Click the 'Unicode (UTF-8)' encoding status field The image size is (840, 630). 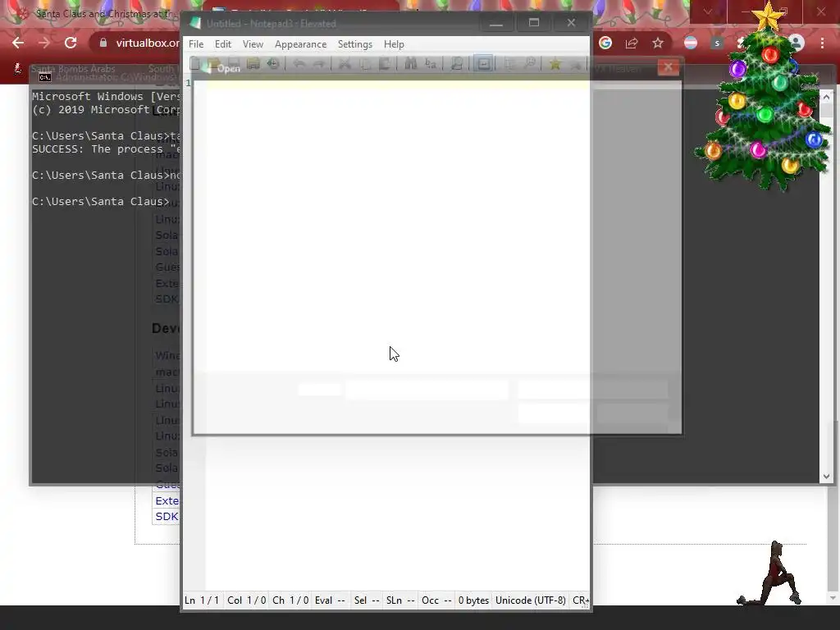531,600
